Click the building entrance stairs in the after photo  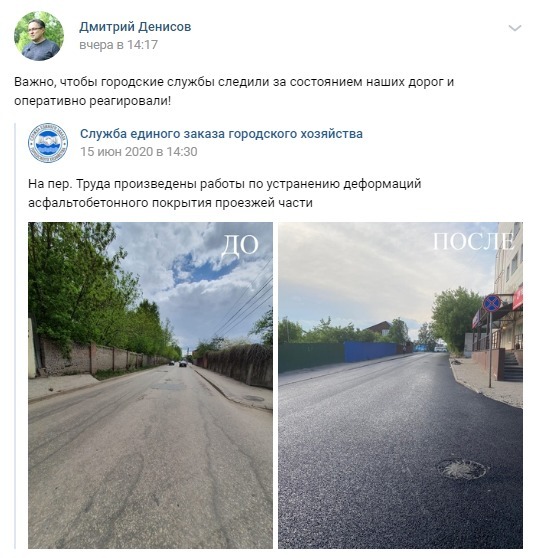pos(513,366)
